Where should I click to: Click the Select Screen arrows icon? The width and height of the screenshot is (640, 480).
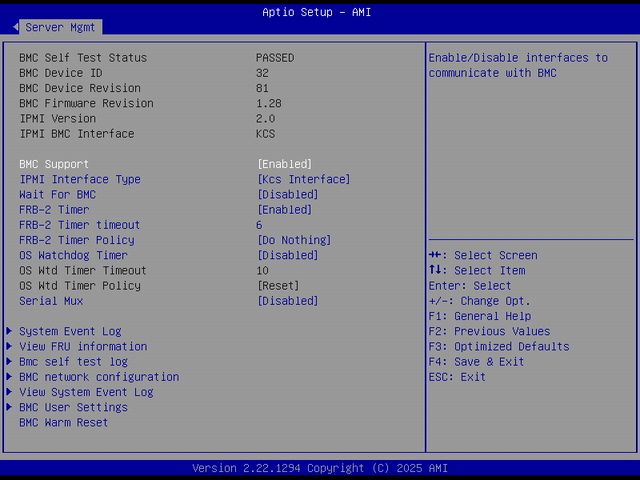click(435, 255)
